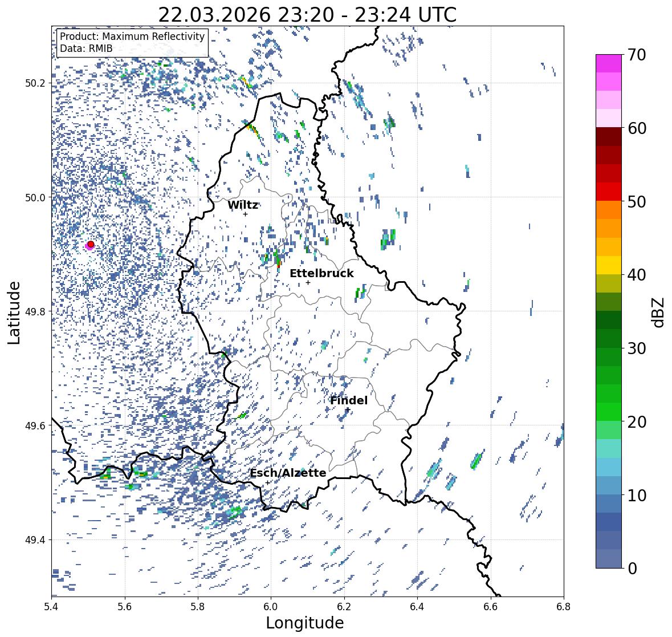Click the Esch/Alzette city label

288,473
